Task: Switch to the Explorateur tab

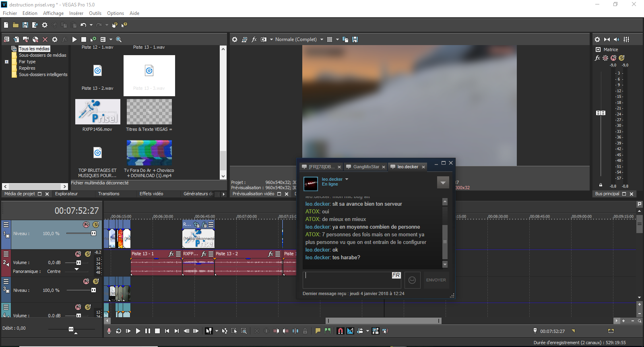Action: pos(66,194)
